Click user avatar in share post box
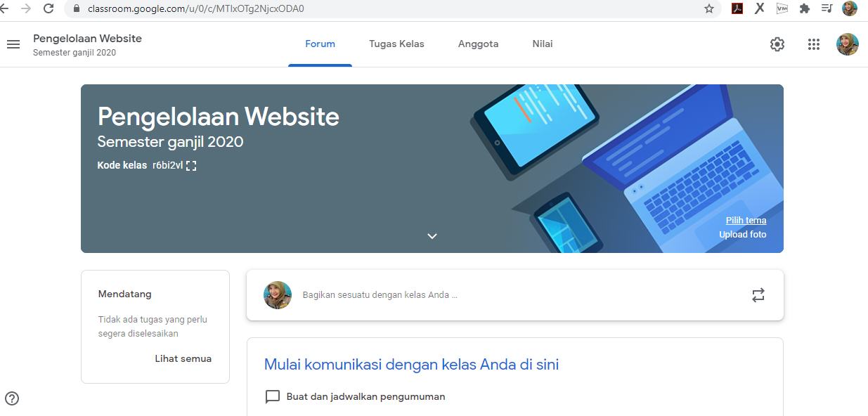This screenshot has width=868, height=416. pyautogui.click(x=278, y=295)
